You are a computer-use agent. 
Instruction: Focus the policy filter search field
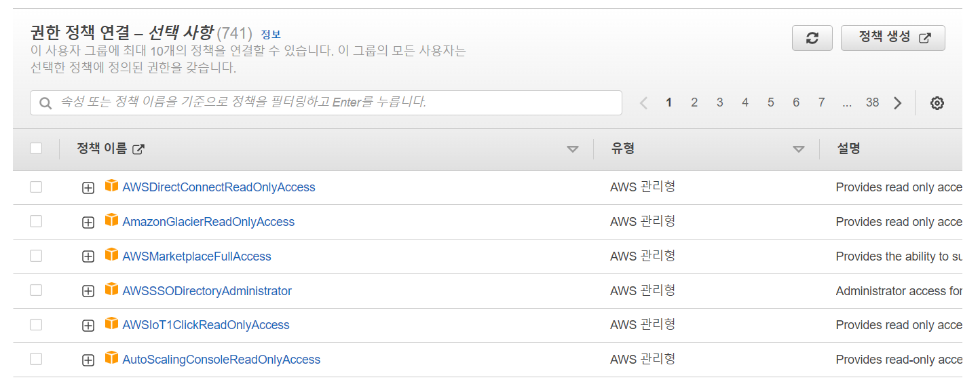coord(326,102)
